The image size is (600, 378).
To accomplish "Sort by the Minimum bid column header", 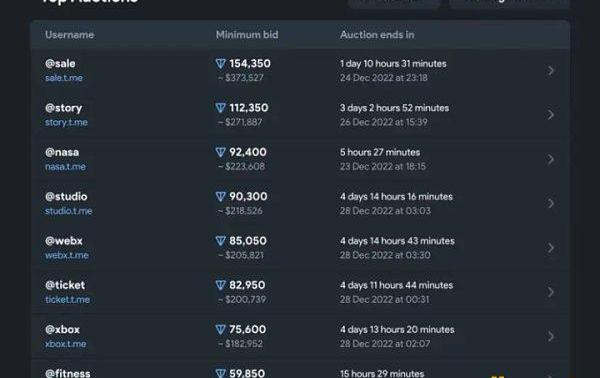I will pos(247,35).
